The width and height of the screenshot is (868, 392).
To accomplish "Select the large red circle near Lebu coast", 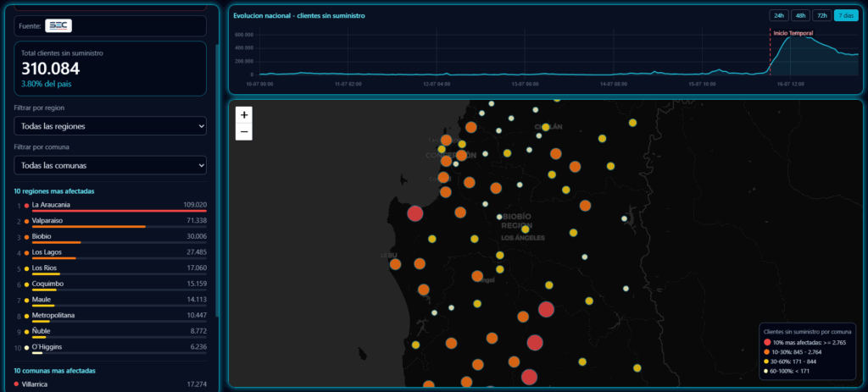I will click(x=415, y=213).
